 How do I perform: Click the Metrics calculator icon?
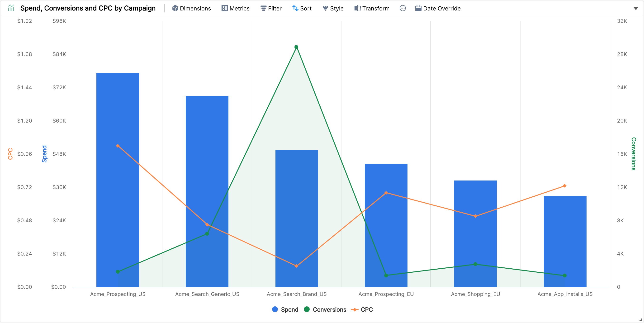point(224,8)
